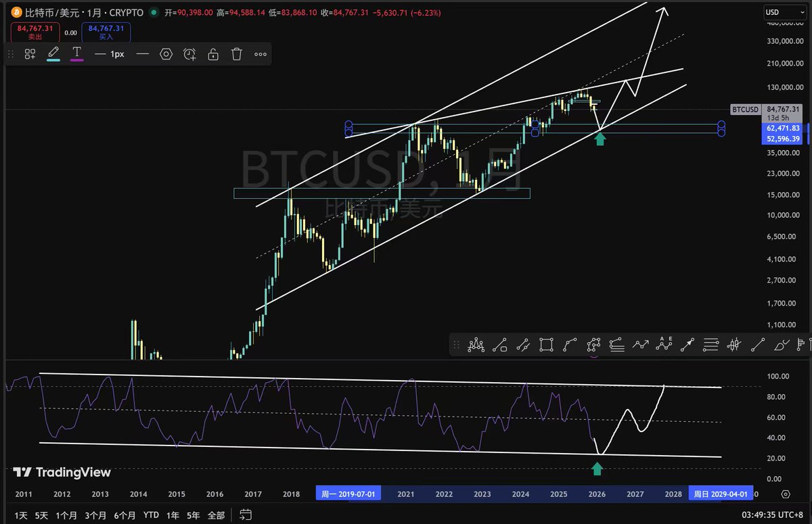This screenshot has height=524, width=812.
Task: Toggle the drawing lock
Action: pyautogui.click(x=212, y=53)
